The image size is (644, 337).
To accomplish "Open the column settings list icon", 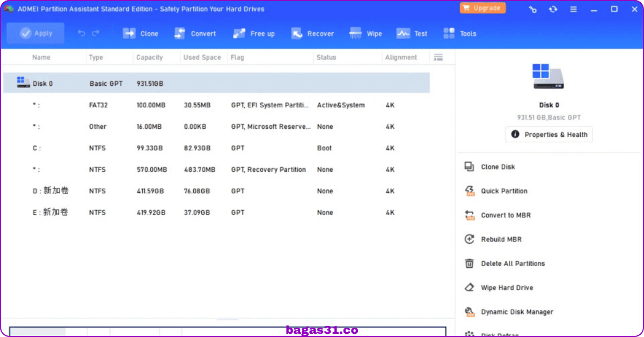I will (x=438, y=57).
